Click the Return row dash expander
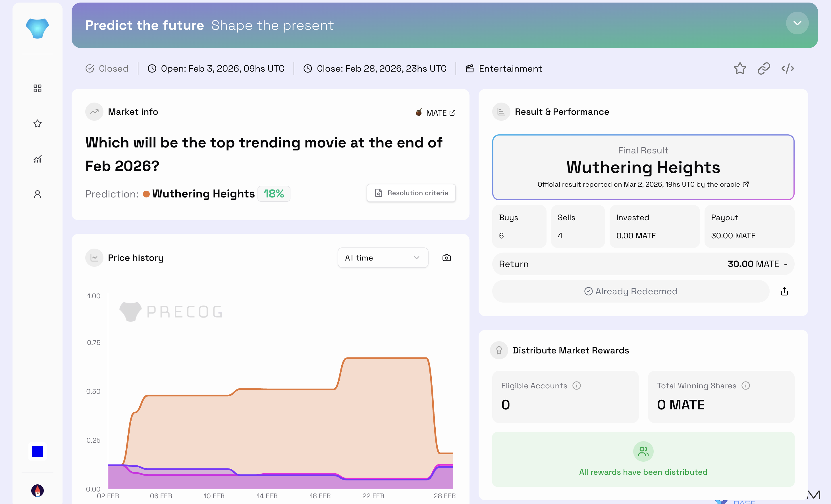The width and height of the screenshot is (831, 504). click(x=786, y=264)
